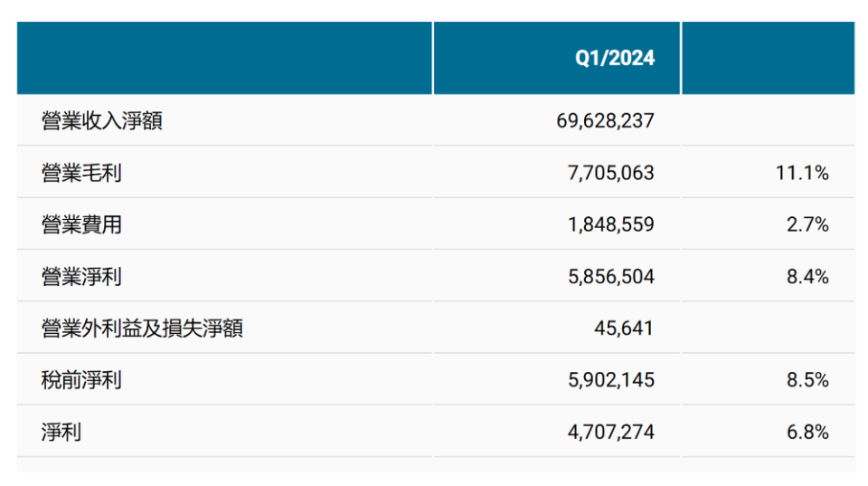Click the 5,856,504 operating income value
Image resolution: width=868 pixels, height=486 pixels.
[x=611, y=276]
